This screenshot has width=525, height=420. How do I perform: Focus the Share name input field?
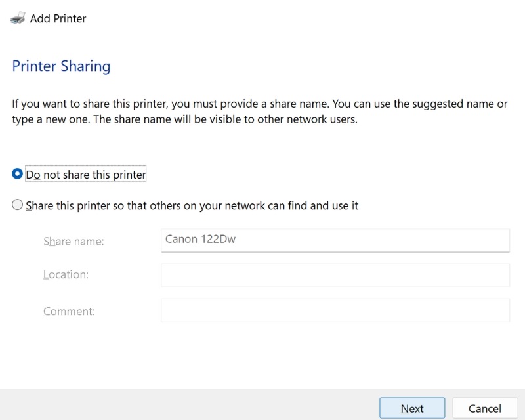click(x=335, y=240)
